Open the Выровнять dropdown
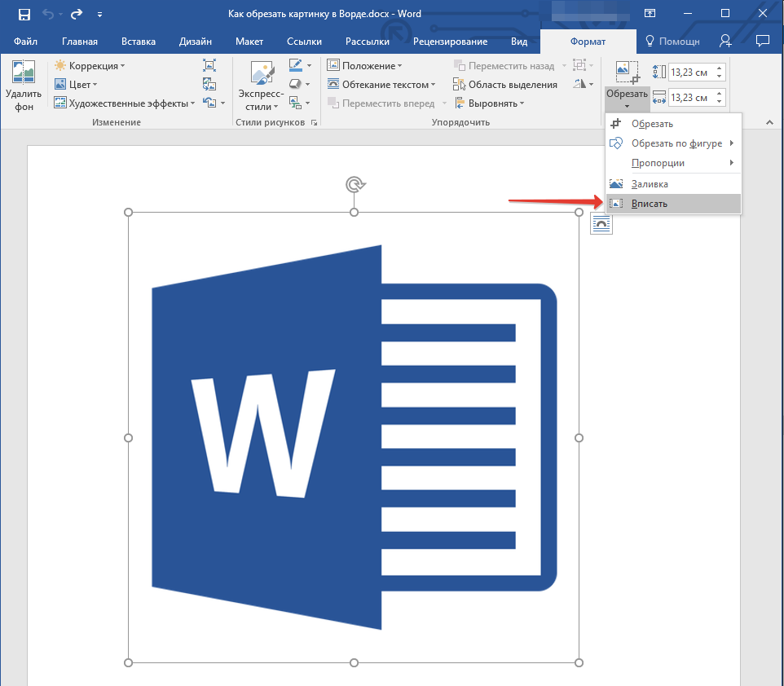784x686 pixels. (490, 103)
